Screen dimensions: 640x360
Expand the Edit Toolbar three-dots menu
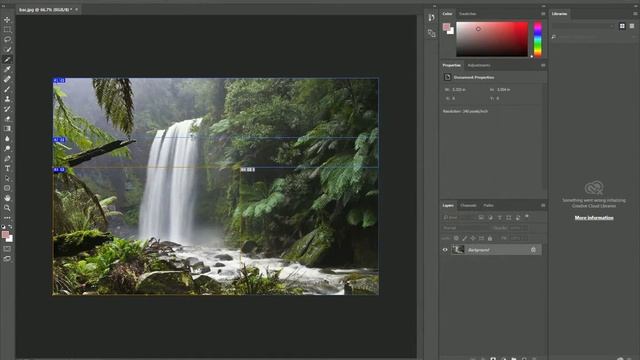point(7,218)
